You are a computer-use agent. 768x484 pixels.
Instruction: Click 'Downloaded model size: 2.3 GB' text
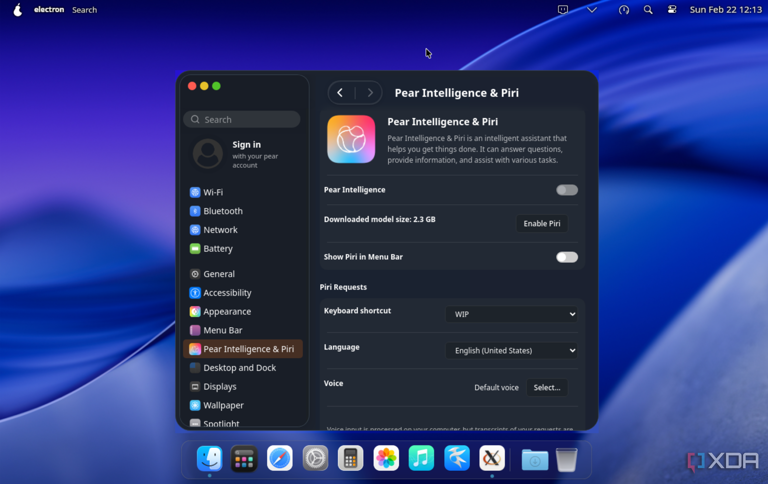[380, 219]
